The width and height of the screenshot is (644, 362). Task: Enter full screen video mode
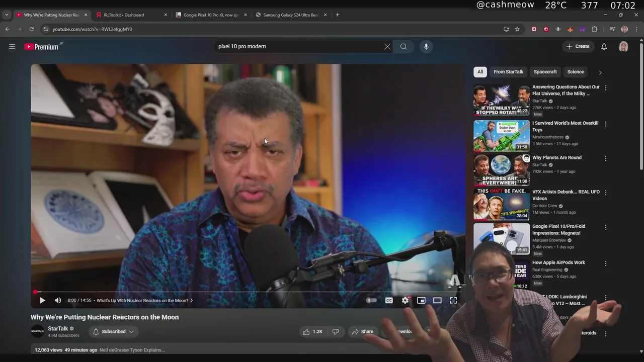tap(453, 300)
